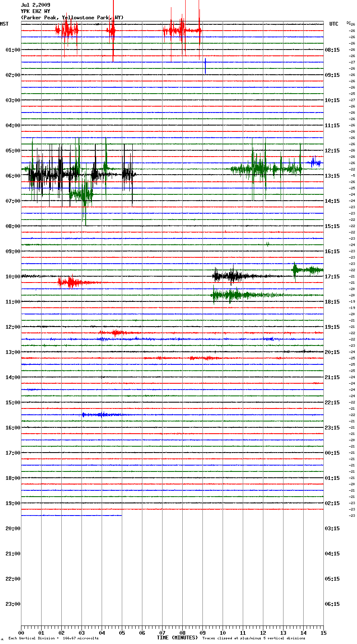Select the 14:15 UTC time label

[x=332, y=201]
